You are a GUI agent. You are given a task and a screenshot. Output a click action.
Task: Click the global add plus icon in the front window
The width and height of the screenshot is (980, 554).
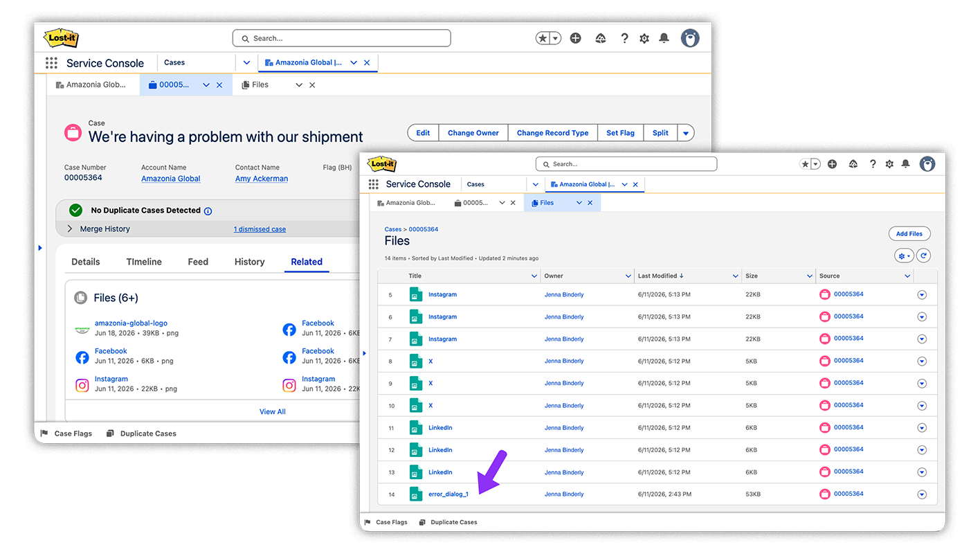point(832,164)
